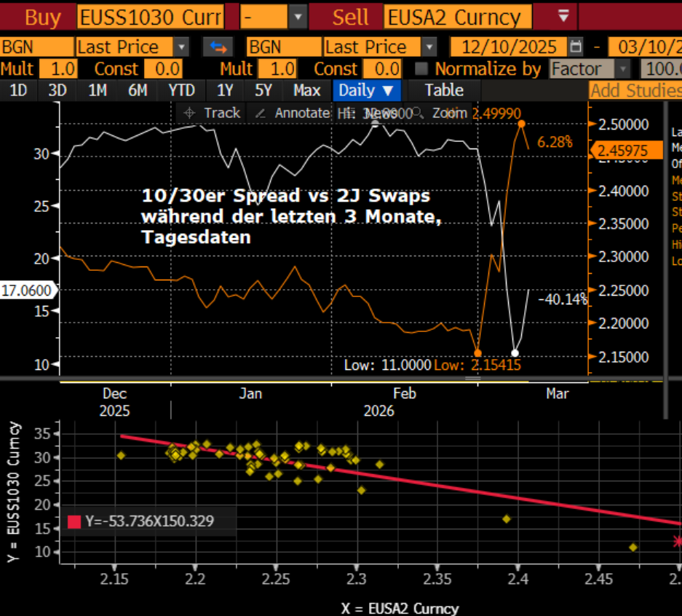
Task: Click the EUSS1030 Buy security field
Action: point(150,16)
